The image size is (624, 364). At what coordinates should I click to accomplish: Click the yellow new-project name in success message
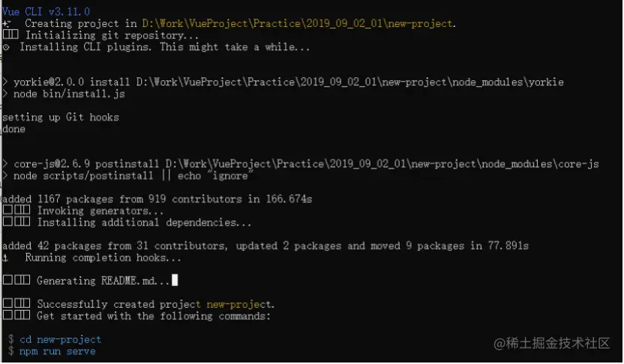coord(238,304)
